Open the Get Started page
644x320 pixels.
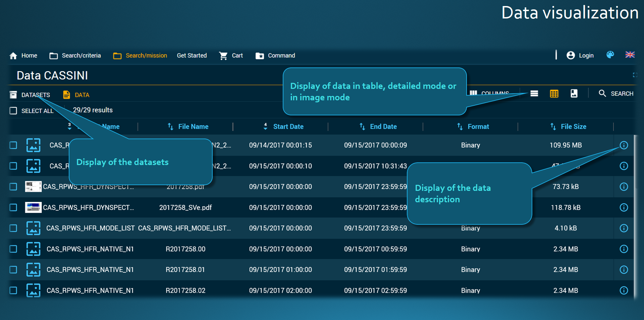click(x=192, y=56)
